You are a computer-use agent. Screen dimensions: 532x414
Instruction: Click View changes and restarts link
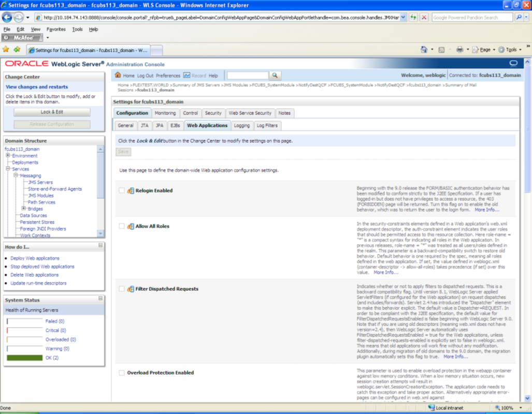pyautogui.click(x=37, y=87)
